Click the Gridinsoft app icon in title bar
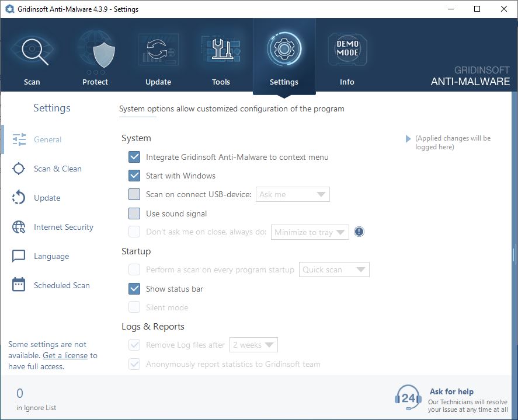518x420 pixels. [x=9, y=9]
